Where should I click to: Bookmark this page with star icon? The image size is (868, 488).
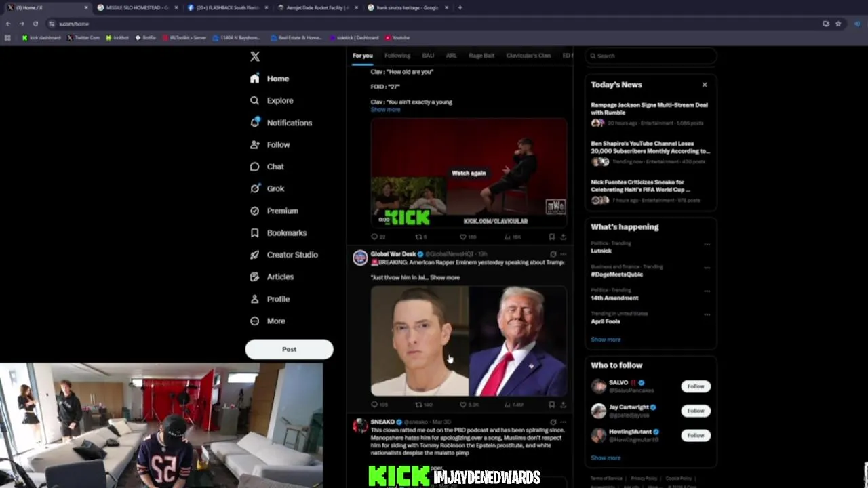[838, 24]
